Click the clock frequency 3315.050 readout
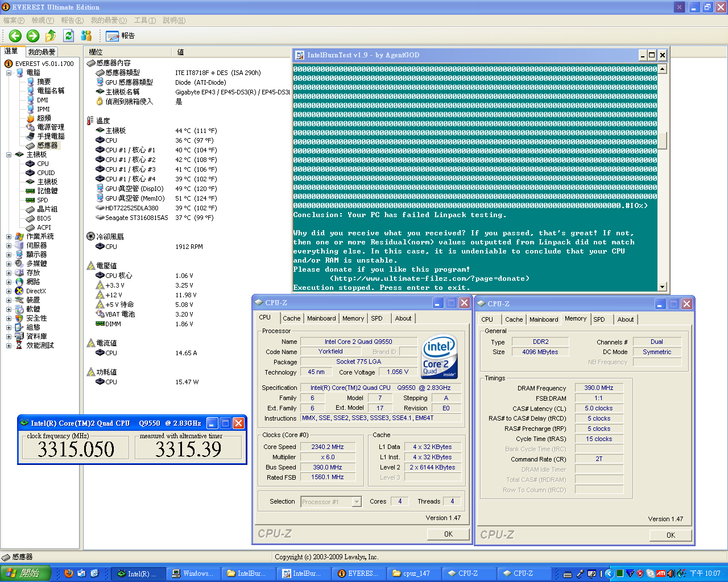Screen dimensions: 728x582 click(x=76, y=450)
